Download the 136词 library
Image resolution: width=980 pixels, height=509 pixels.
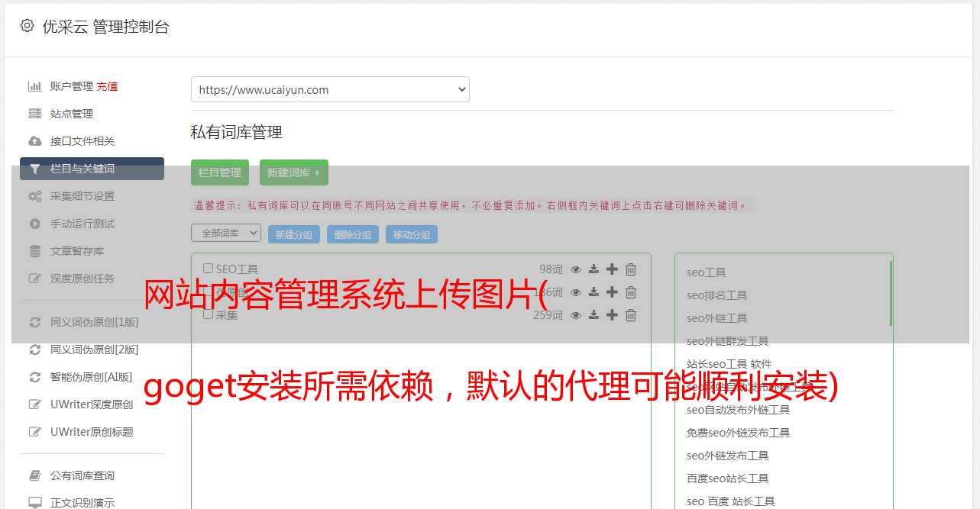coord(593,292)
